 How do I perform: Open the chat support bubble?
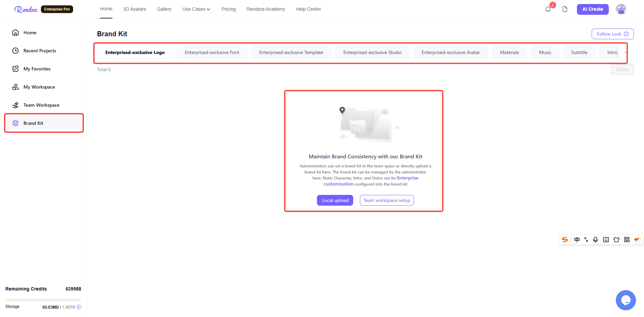pyautogui.click(x=626, y=300)
